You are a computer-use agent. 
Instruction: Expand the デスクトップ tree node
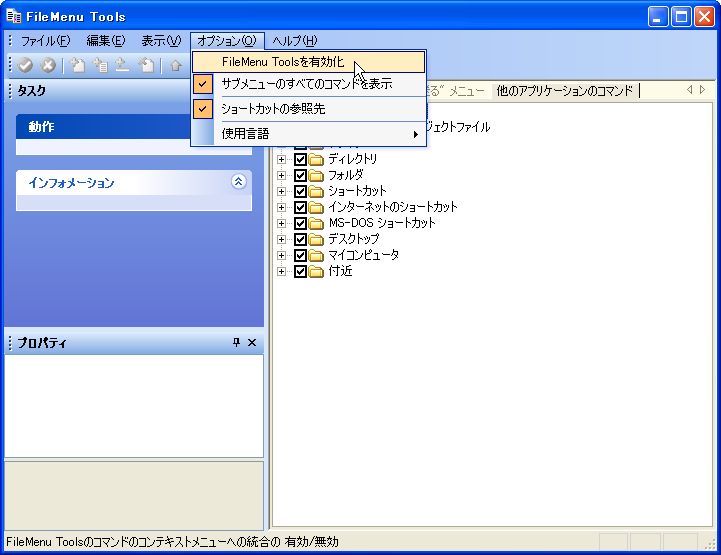pyautogui.click(x=281, y=240)
